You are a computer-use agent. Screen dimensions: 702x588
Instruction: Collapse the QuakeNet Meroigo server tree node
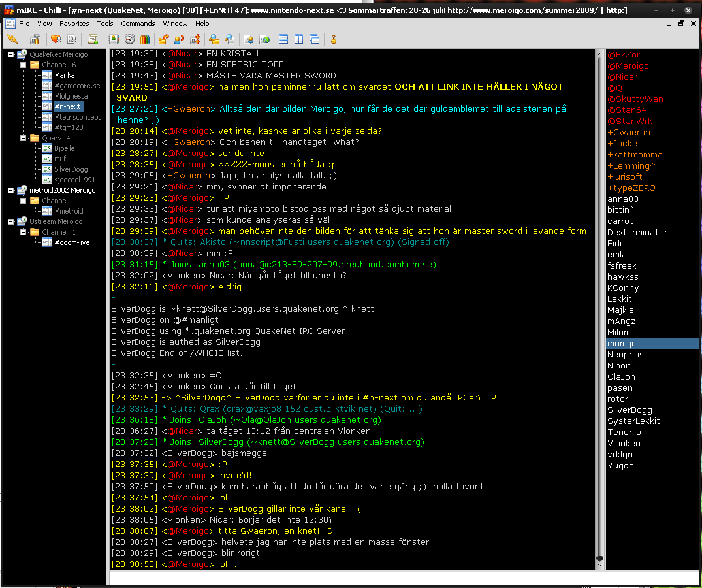[11, 54]
